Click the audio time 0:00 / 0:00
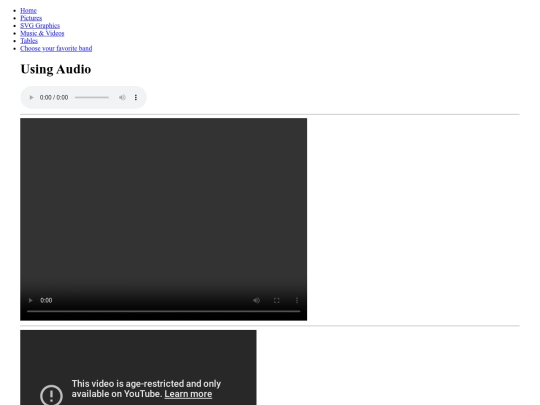The height and width of the screenshot is (405, 540). (x=54, y=97)
